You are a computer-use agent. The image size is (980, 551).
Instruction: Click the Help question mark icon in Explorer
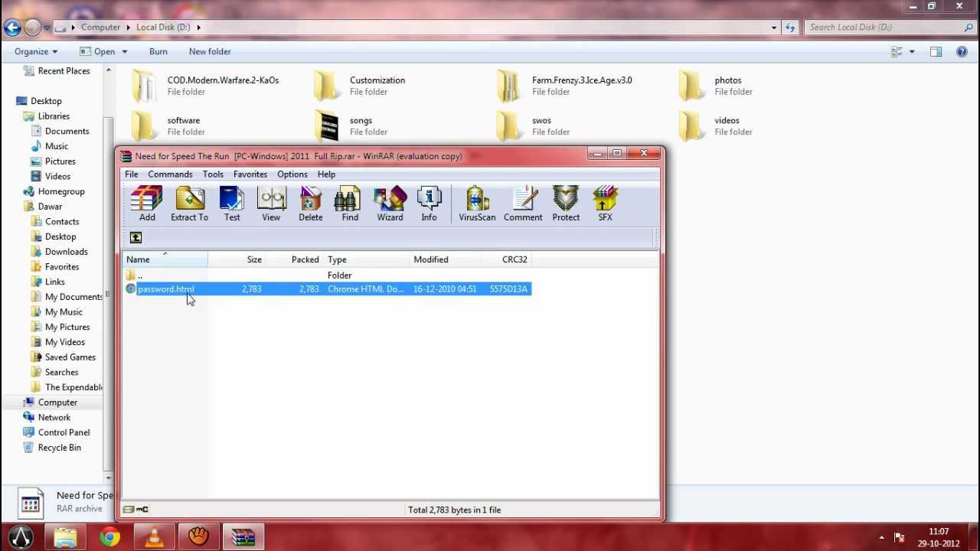(962, 51)
